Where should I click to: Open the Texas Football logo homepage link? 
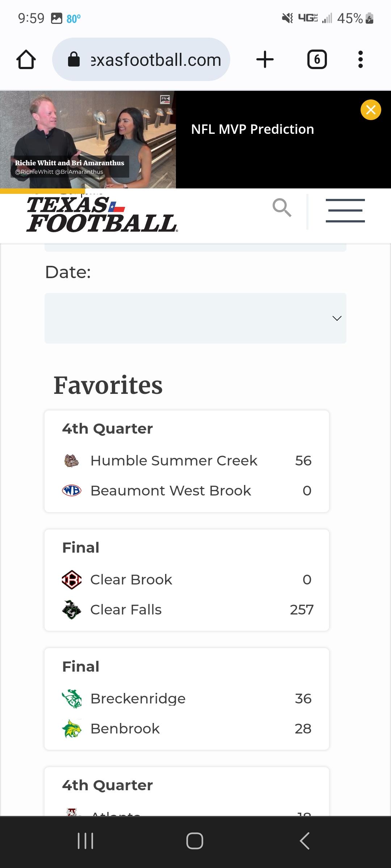tap(102, 214)
